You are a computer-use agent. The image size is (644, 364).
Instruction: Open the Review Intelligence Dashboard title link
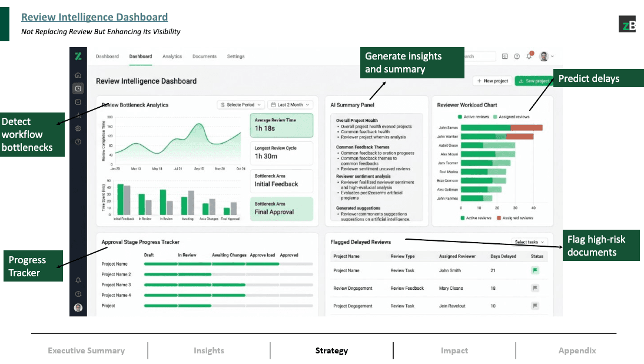pyautogui.click(x=94, y=17)
